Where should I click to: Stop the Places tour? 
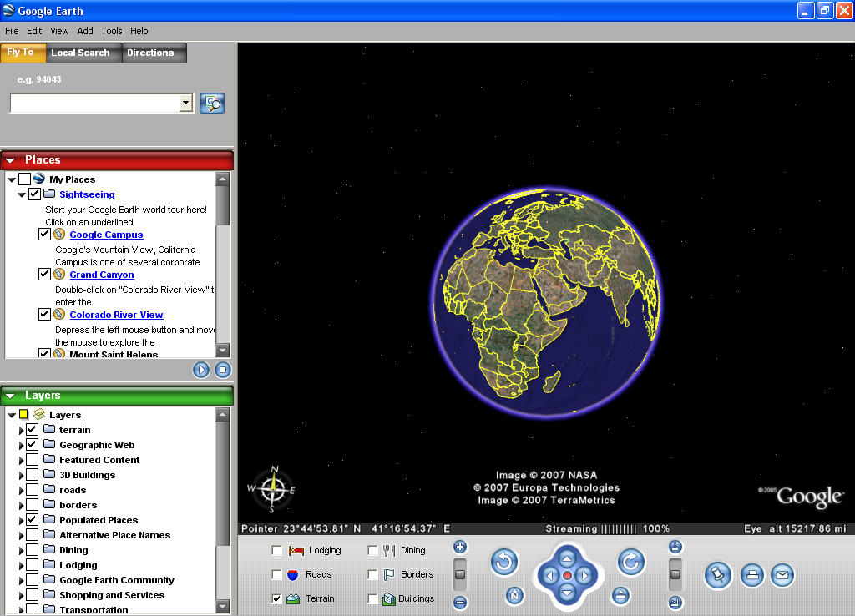tap(222, 370)
